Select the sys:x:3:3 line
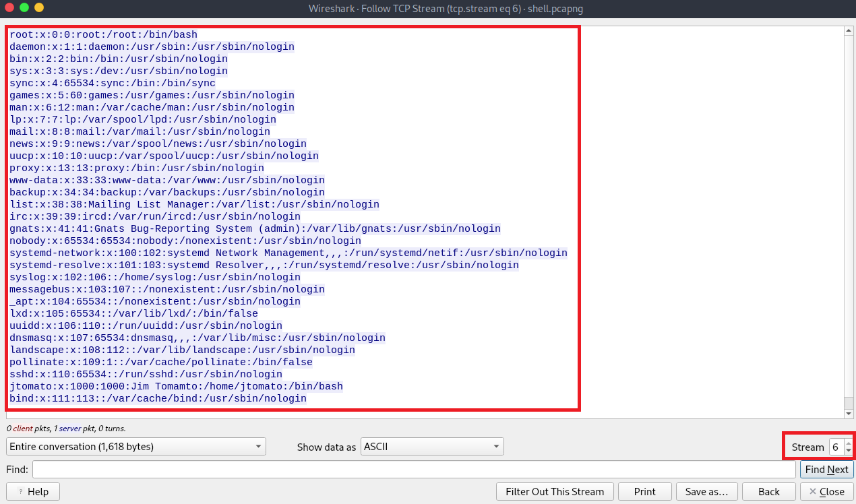 [119, 71]
